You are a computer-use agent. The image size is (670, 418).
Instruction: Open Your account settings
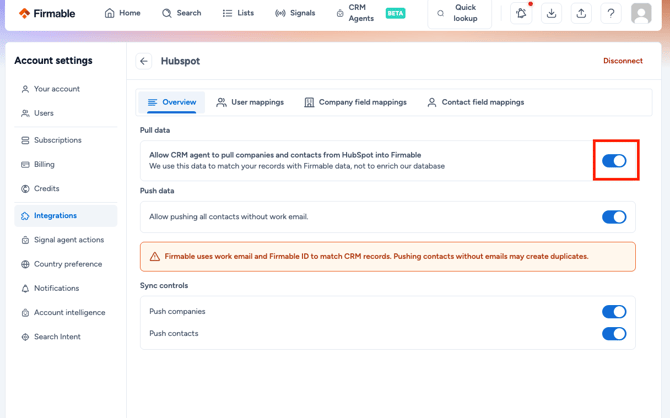click(66, 89)
